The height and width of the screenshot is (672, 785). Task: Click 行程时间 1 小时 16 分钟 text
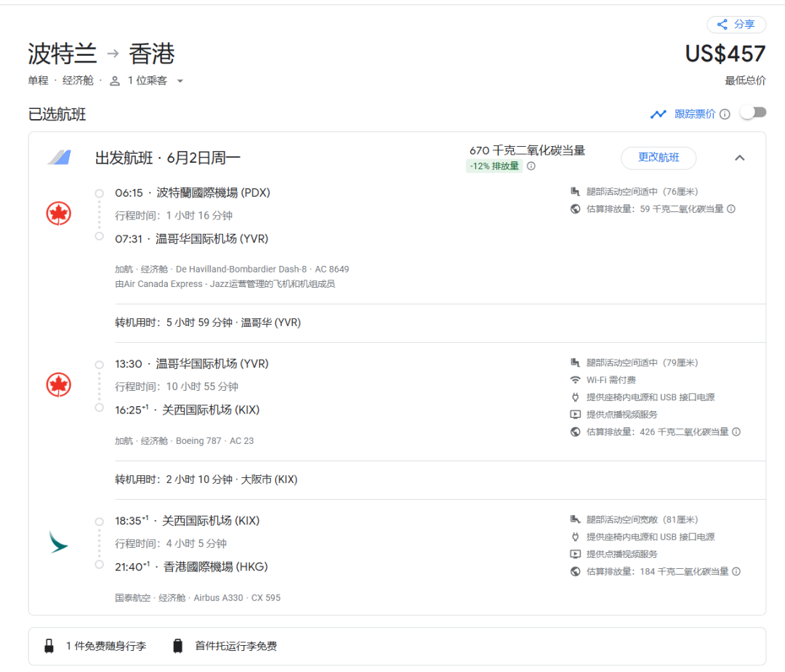click(174, 216)
